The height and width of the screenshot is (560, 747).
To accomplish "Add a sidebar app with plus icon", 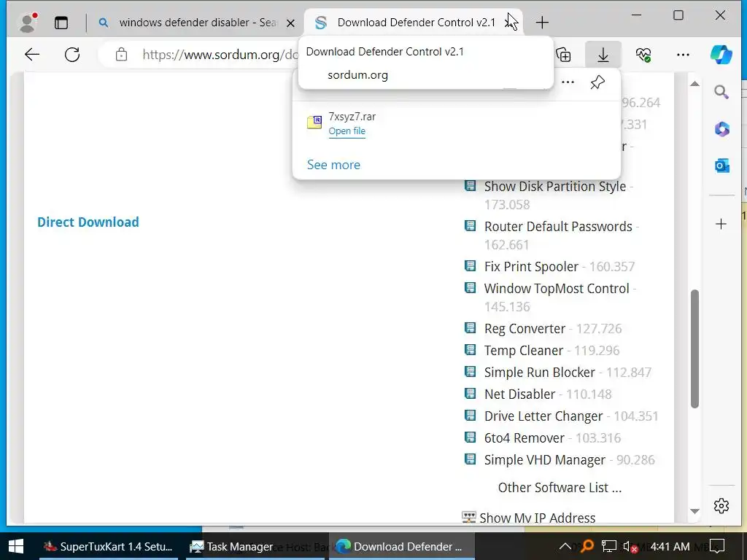I will (x=721, y=224).
